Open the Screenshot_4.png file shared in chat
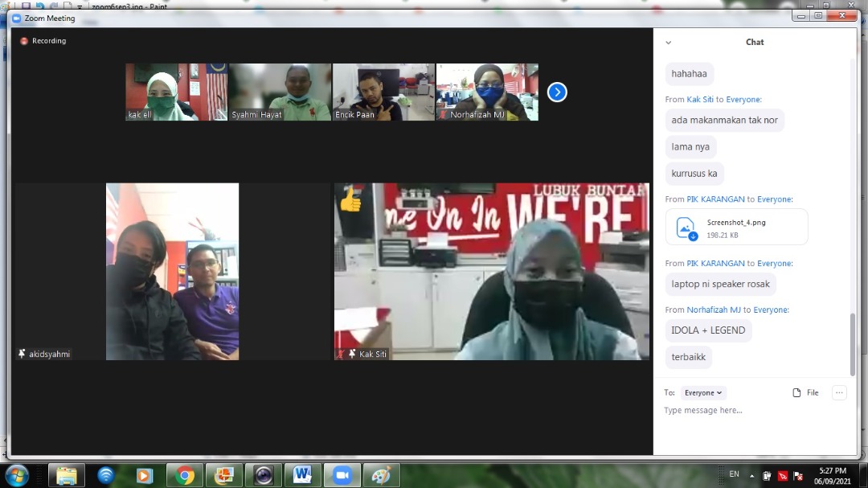 (736, 226)
